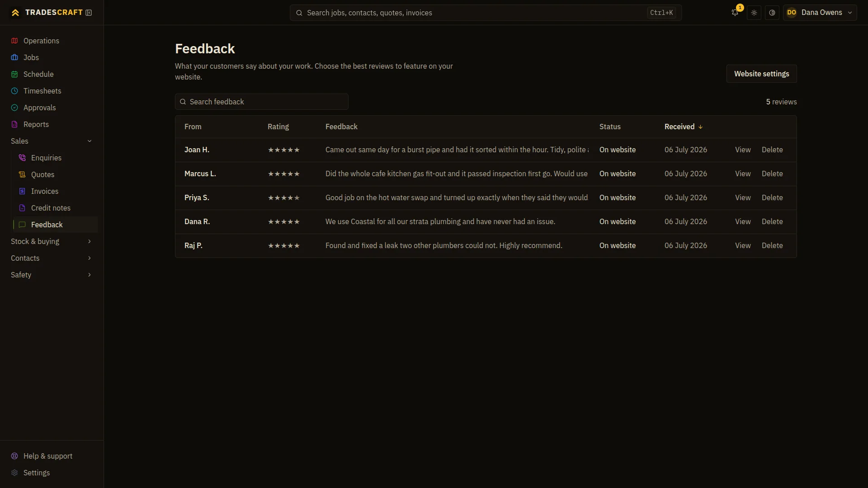The width and height of the screenshot is (868, 488).
Task: Delete Dana R. review
Action: (772, 221)
